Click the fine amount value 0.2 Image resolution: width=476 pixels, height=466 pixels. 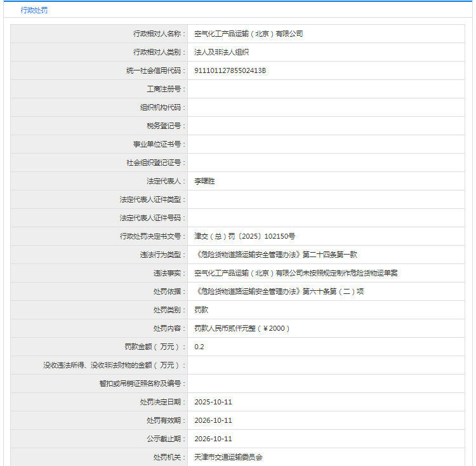199,347
